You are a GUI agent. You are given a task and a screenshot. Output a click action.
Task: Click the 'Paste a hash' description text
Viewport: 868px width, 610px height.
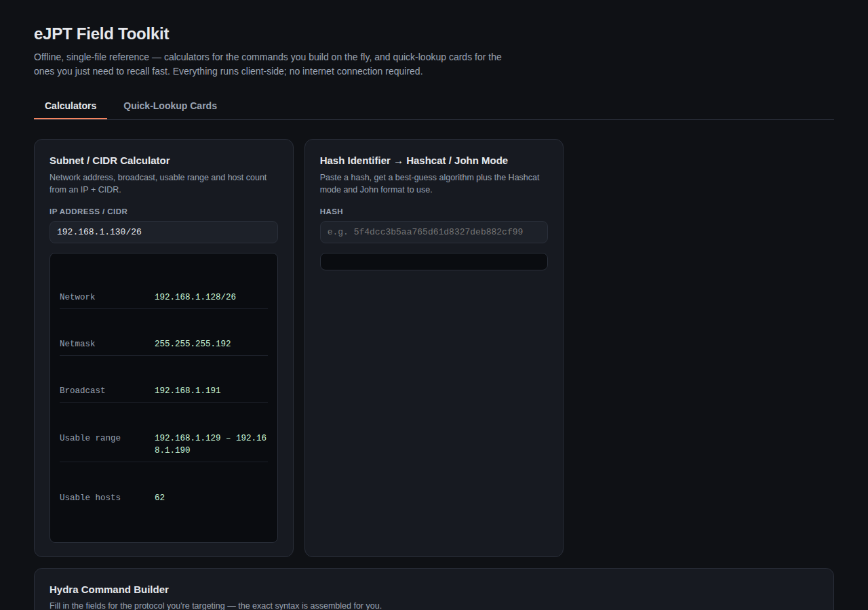coord(430,184)
